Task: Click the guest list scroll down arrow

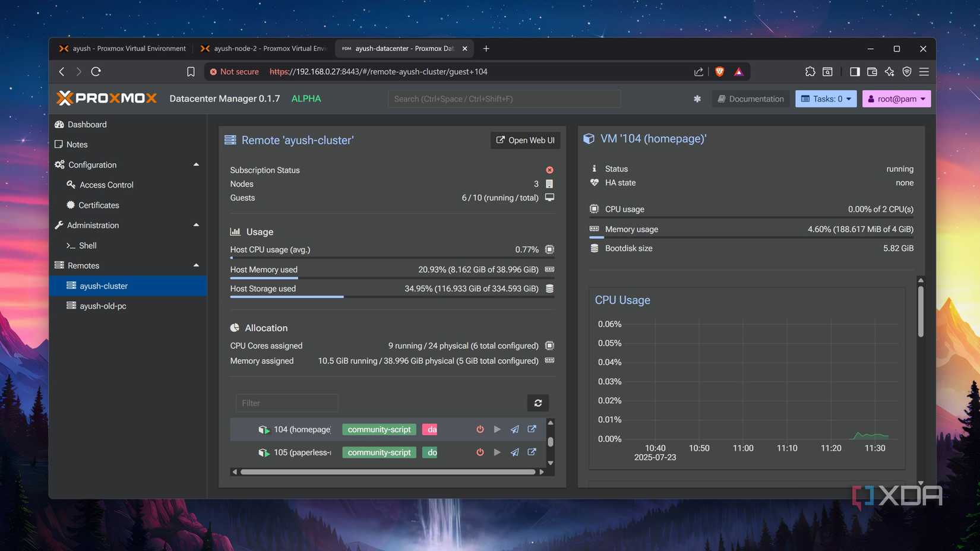Action: pos(550,463)
